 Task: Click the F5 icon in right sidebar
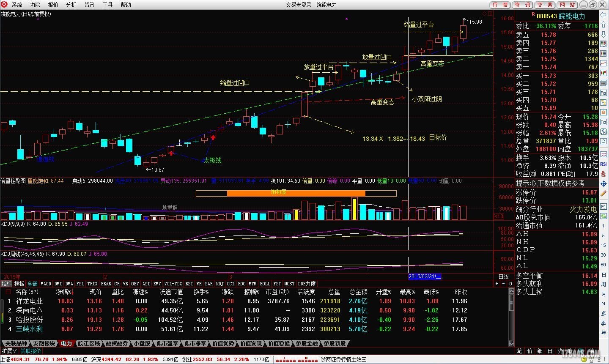click(604, 206)
